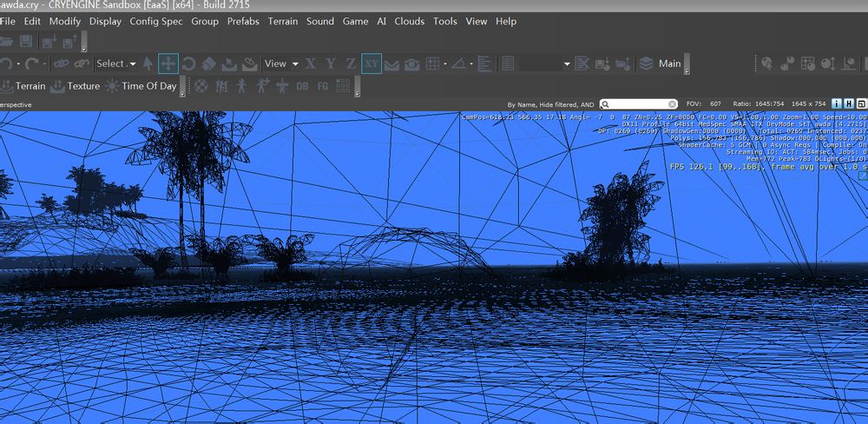868x424 pixels.
Task: Lock movement to the X axis
Action: click(x=311, y=63)
